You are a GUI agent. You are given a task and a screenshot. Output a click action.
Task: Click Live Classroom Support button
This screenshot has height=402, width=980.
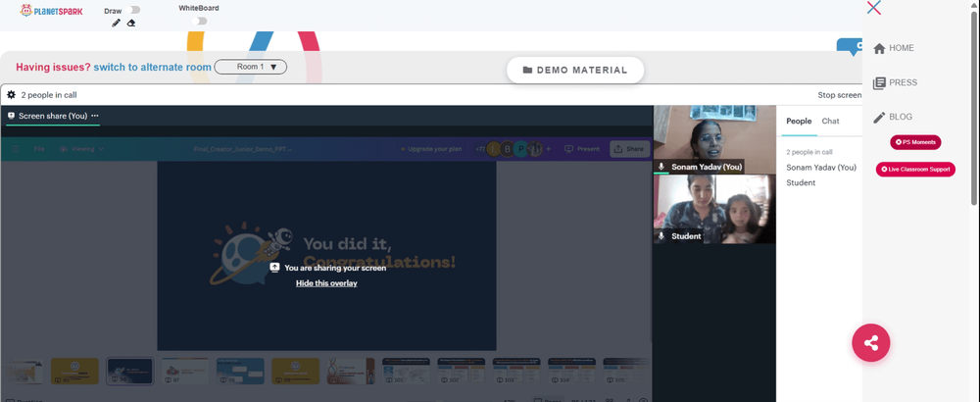click(x=915, y=170)
